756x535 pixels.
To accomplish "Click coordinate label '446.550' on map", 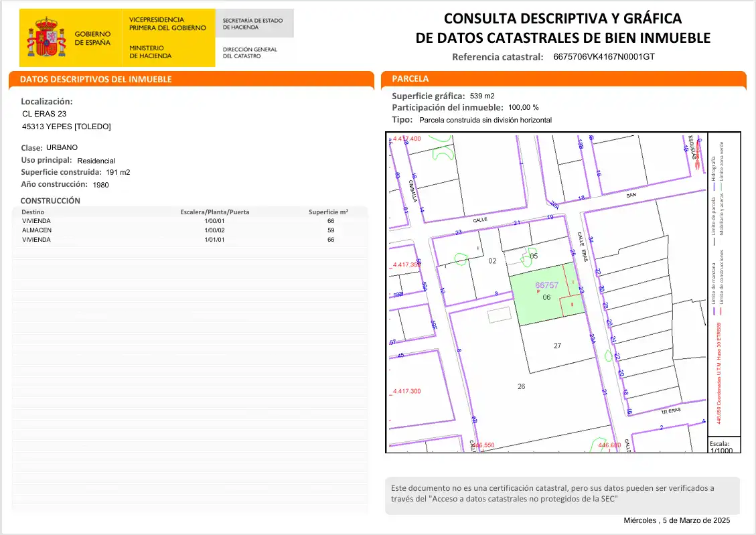I will coord(483,445).
